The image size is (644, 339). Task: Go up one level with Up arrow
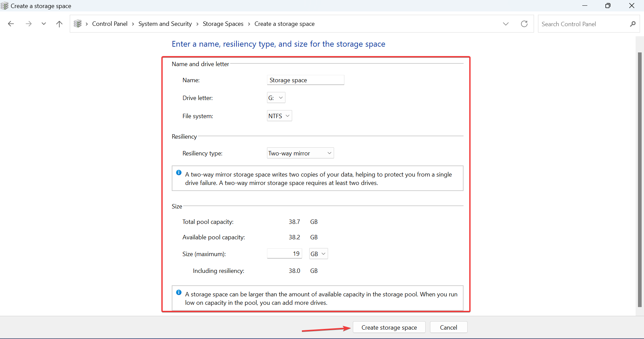59,24
